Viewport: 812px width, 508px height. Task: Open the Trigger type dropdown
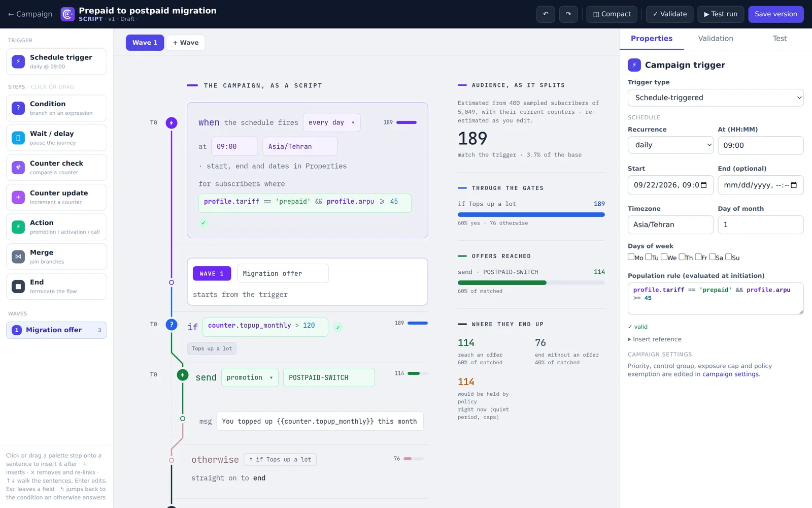coord(716,98)
